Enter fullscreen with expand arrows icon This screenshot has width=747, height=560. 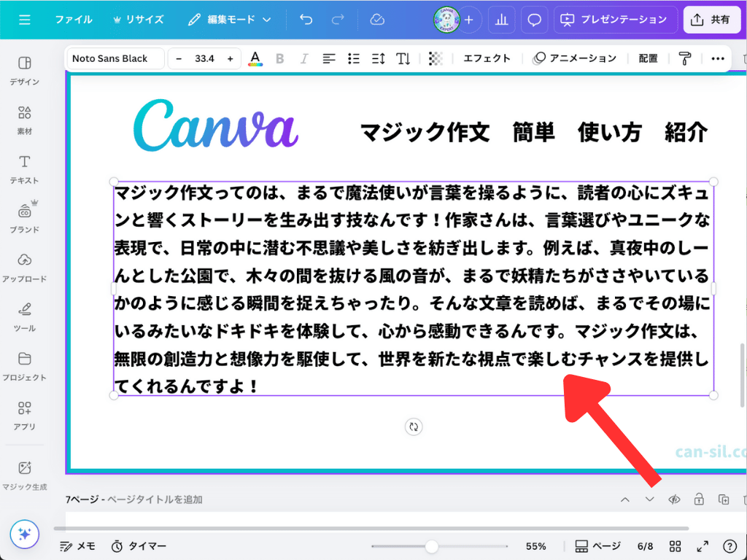(x=703, y=546)
